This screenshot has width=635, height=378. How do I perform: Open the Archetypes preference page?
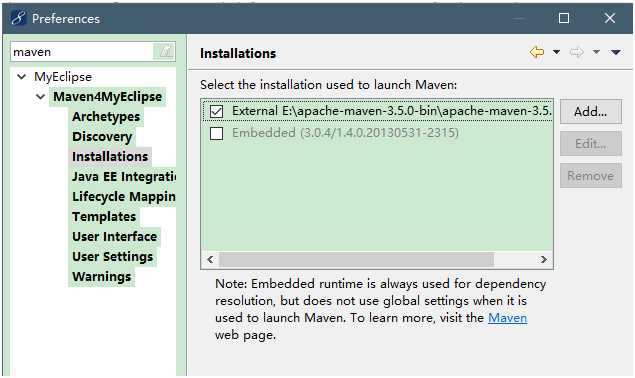click(x=106, y=117)
